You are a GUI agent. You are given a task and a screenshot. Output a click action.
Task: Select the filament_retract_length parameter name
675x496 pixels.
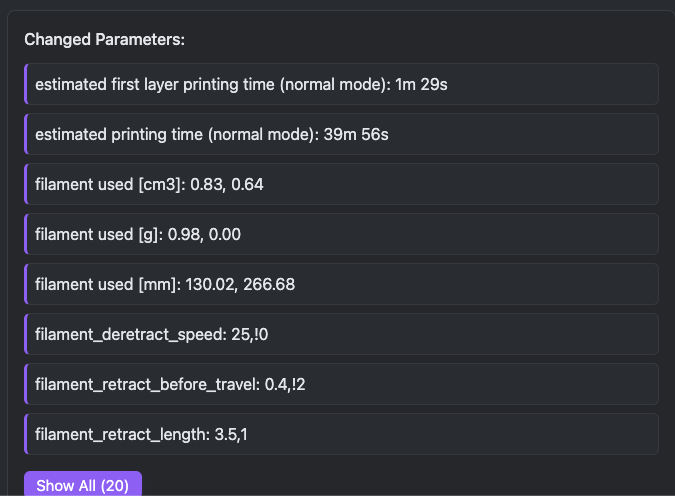[x=120, y=434]
